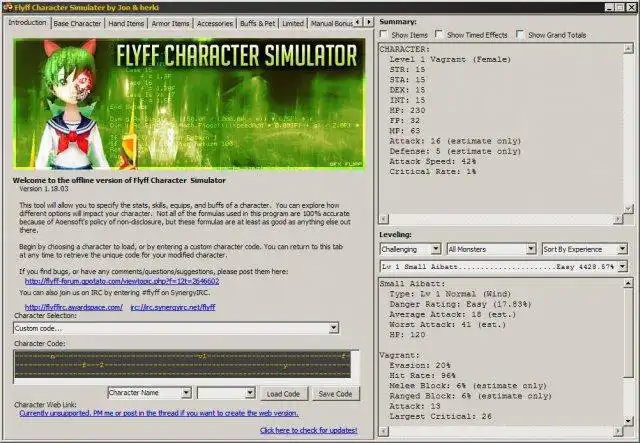
Task: Click the monster details scroll down arrow
Action: (629, 421)
